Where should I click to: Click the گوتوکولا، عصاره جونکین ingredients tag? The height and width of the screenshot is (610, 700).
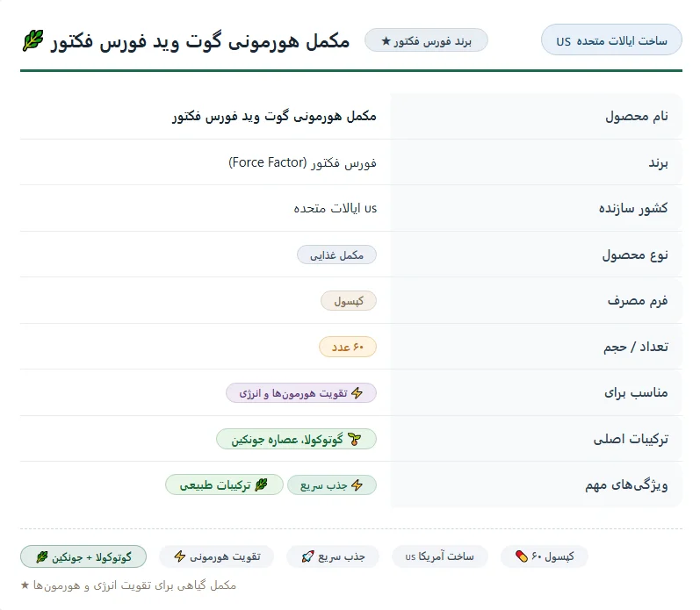[x=297, y=439]
